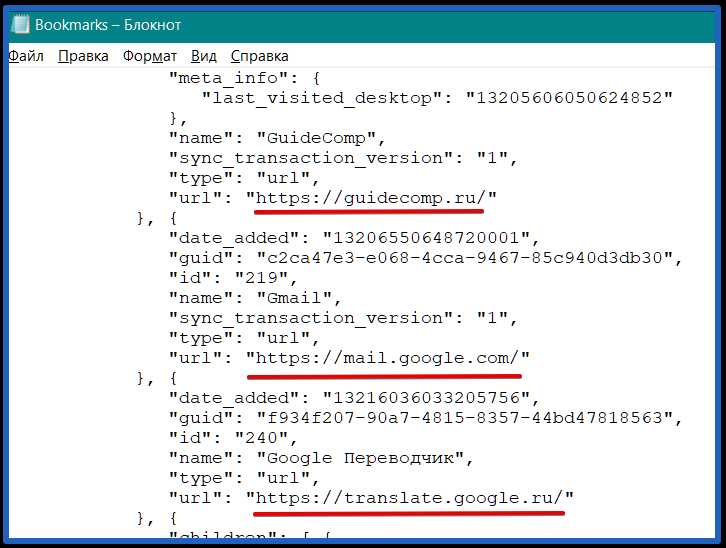
Task: Click the guid starting with c2ca47e3
Action: point(465,258)
